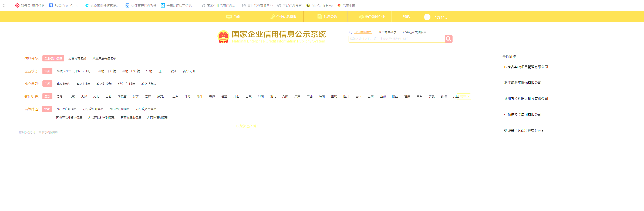This screenshot has width=644, height=211.
Task: Open the 导航 navigation menu
Action: (x=406, y=17)
